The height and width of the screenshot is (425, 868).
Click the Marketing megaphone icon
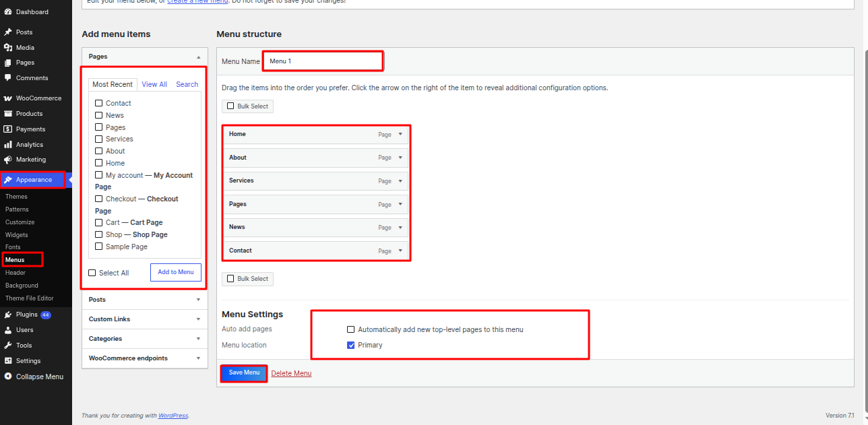[8, 160]
